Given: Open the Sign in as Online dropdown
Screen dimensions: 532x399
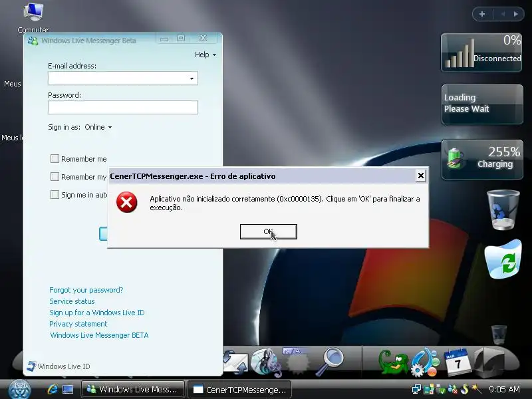Looking at the screenshot, I should pos(98,127).
